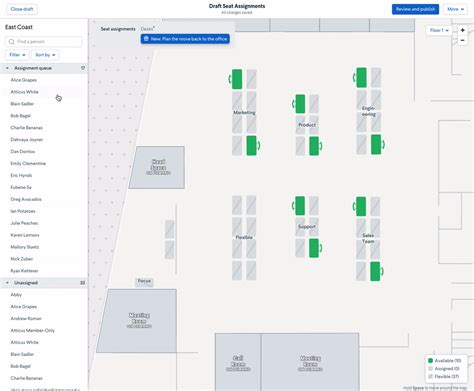The width and height of the screenshot is (474, 391).
Task: Select the top green desk in Marketing
Action: (237, 79)
